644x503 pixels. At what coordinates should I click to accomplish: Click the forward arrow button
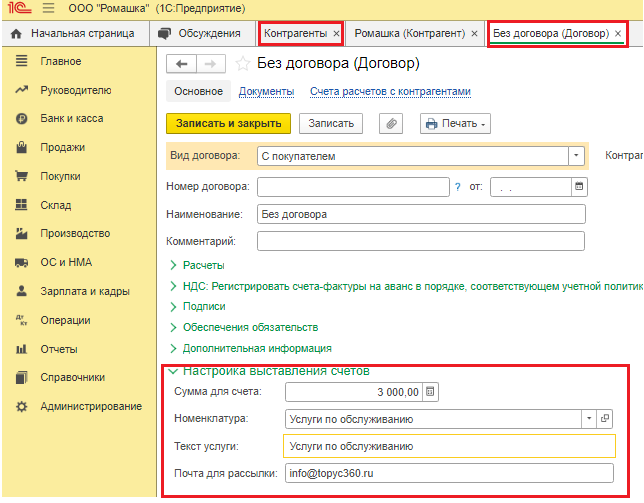point(211,64)
